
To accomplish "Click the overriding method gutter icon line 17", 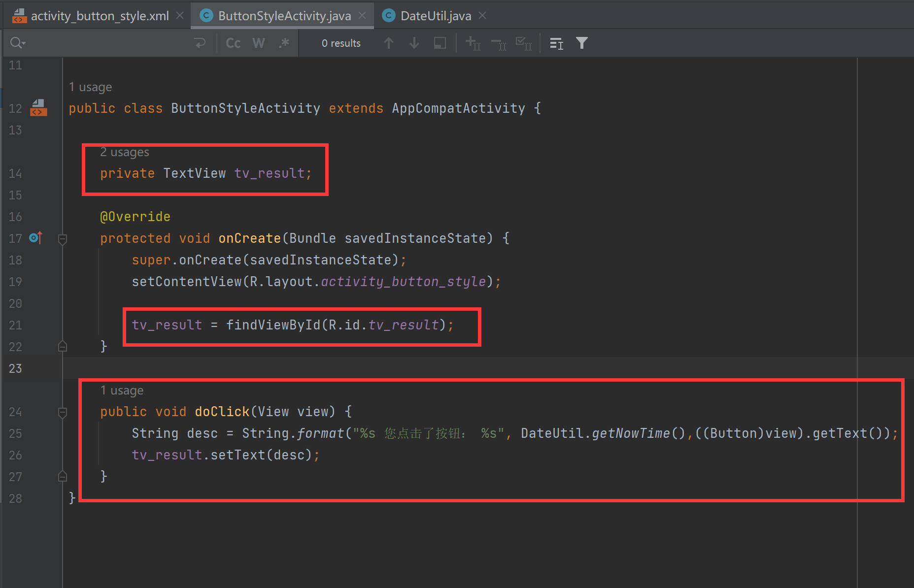I will [36, 238].
